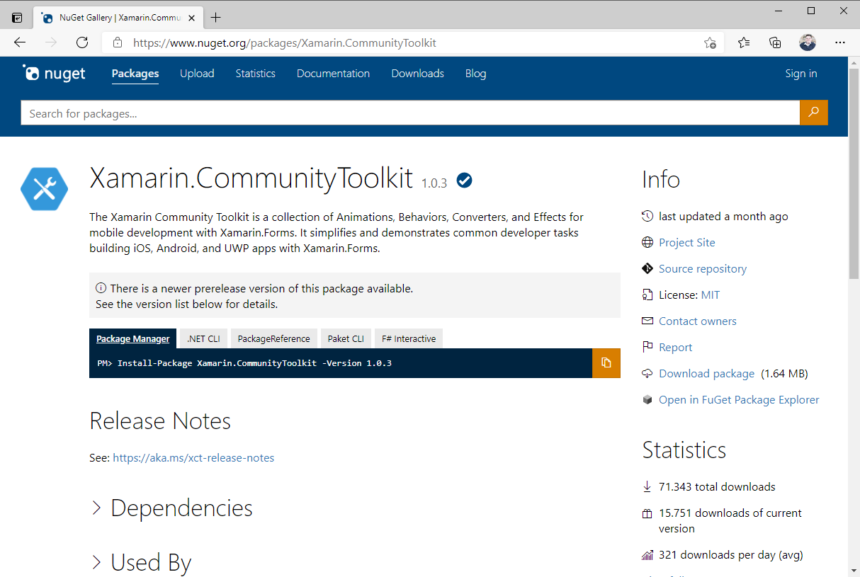Click the Contact owners envelope icon
This screenshot has height=577, width=860.
click(x=647, y=320)
